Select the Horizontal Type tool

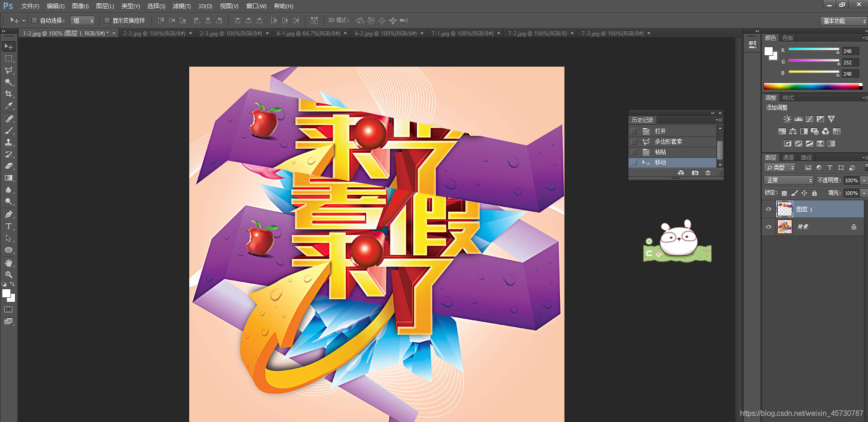9,226
